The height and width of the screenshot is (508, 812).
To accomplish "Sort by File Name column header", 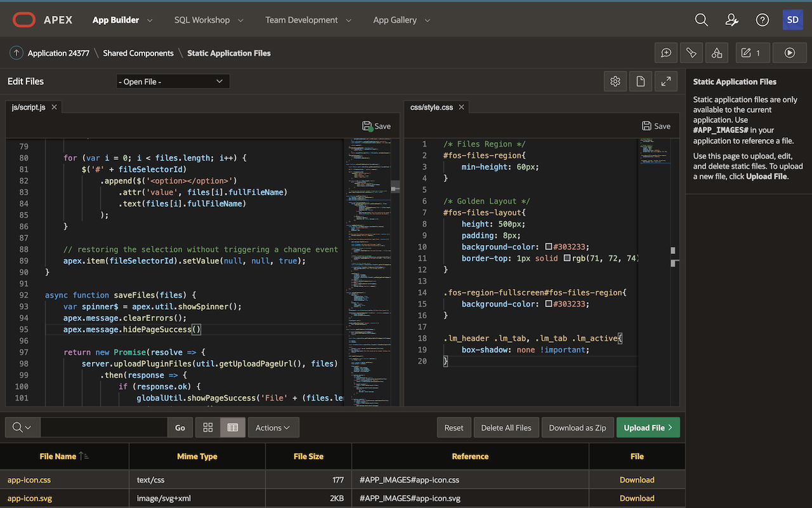I will click(x=58, y=456).
